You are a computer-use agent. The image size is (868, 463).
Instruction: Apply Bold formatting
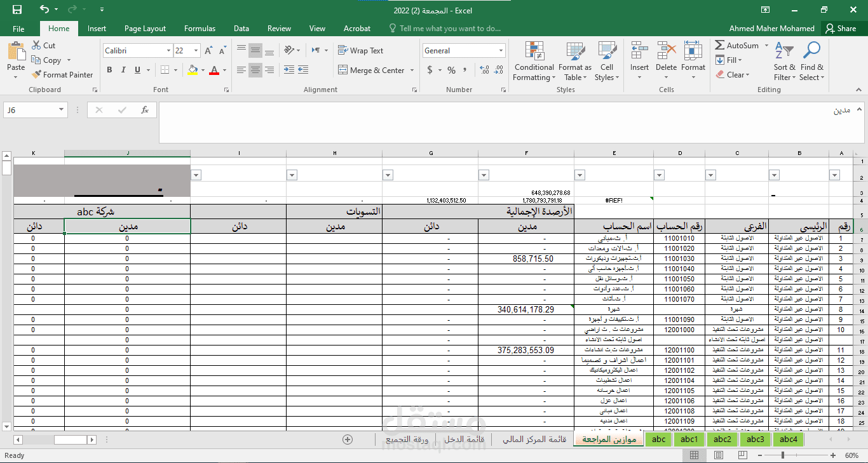[109, 70]
